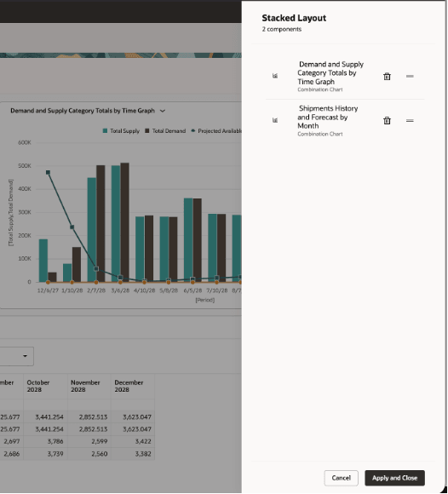Delete the Shipments History and Forecast component
This screenshot has width=448, height=494.
pos(387,120)
